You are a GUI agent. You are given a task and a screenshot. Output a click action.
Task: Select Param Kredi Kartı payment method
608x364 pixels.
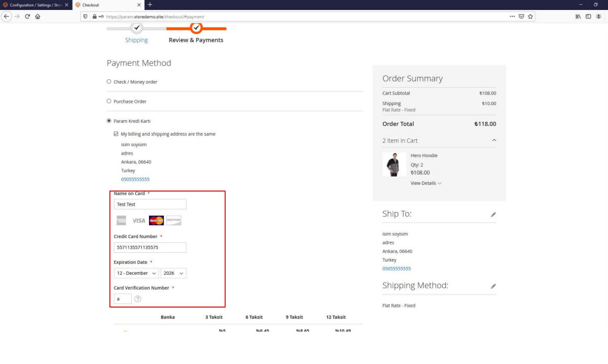109,121
